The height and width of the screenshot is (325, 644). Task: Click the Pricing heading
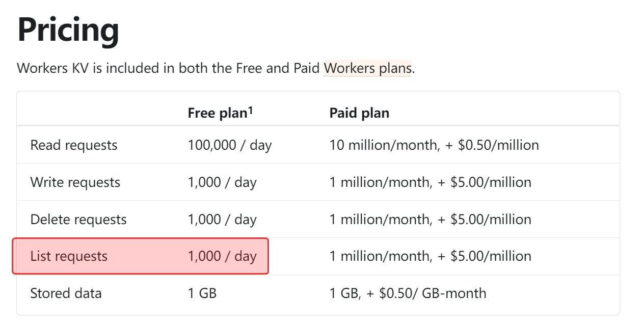(68, 30)
